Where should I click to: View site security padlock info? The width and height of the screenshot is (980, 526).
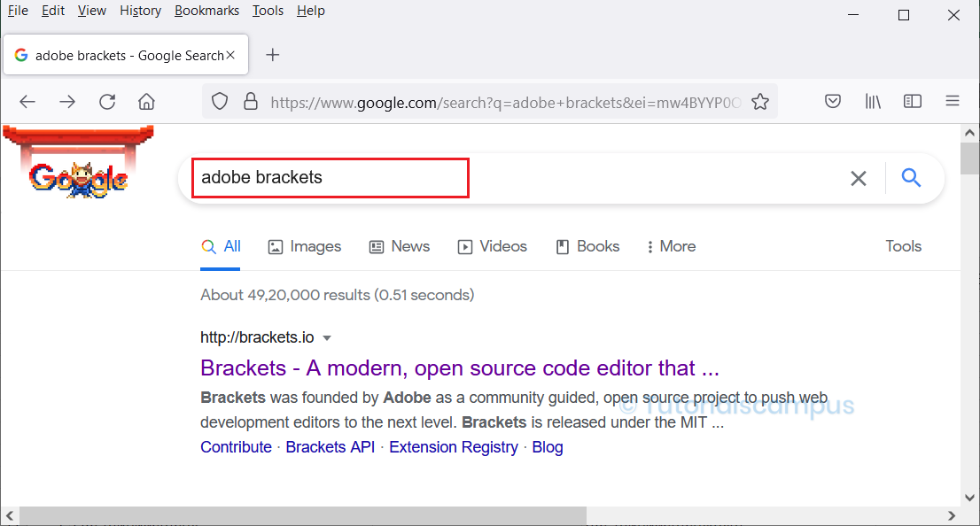click(x=251, y=101)
